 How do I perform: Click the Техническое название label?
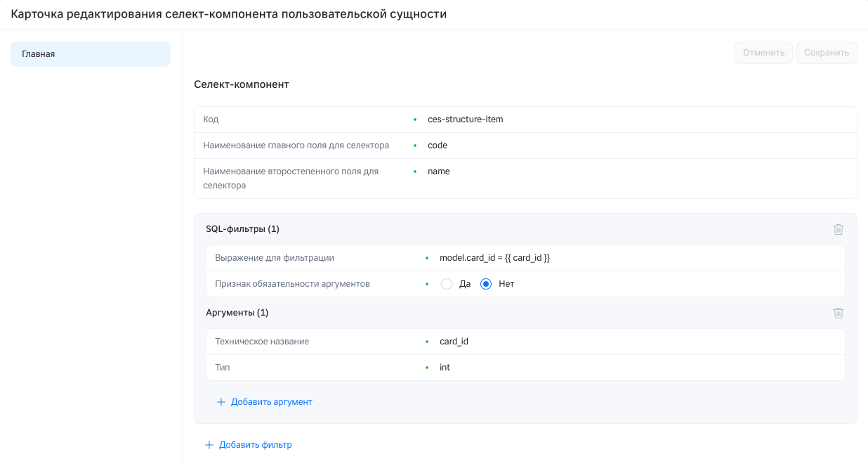(262, 342)
